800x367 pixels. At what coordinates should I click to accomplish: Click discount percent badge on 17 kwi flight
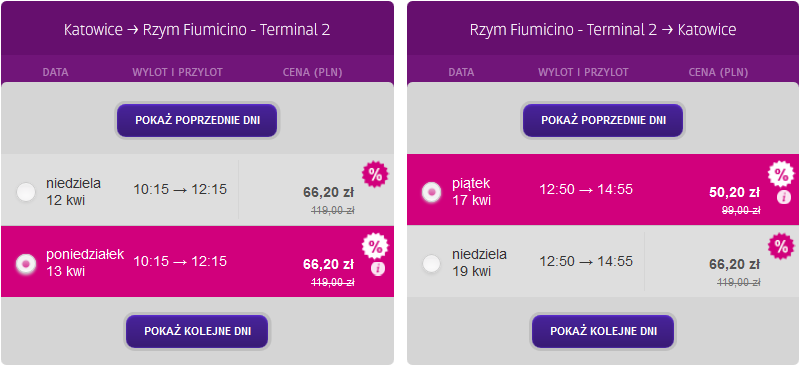point(782,175)
